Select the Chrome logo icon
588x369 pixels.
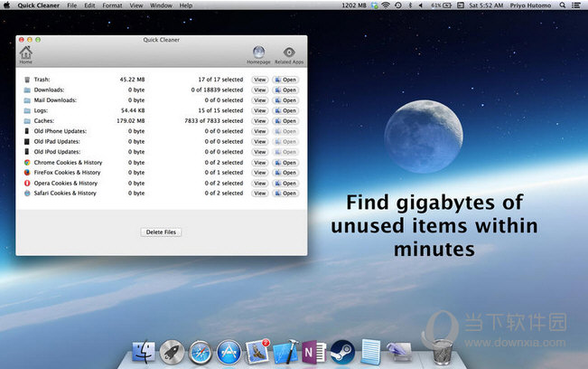click(27, 163)
